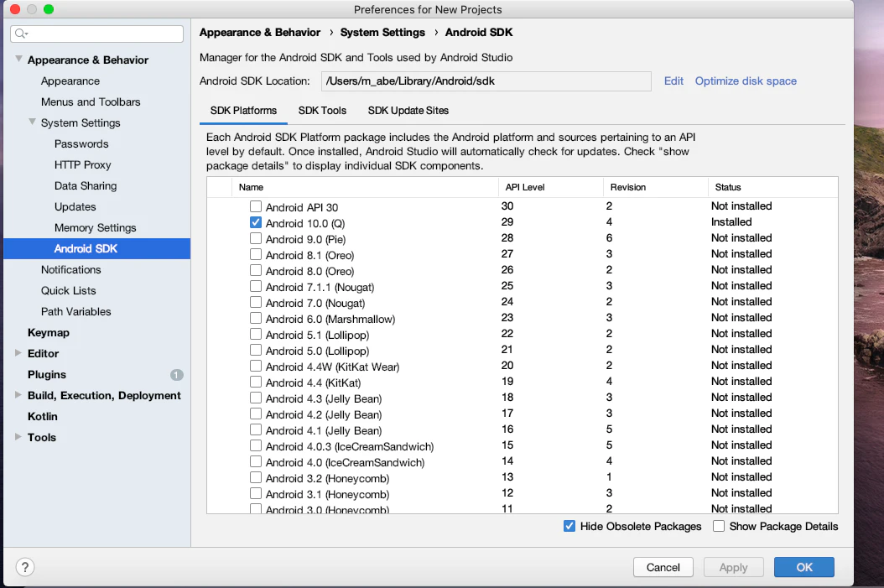This screenshot has width=884, height=588.
Task: Click Optimize disk space link
Action: pos(746,81)
